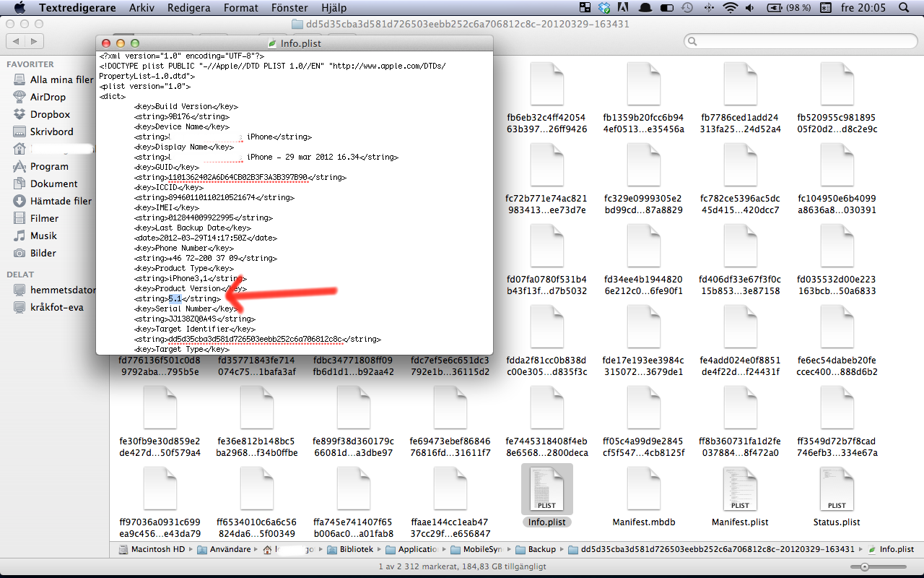Click the Dropbox menu bar icon
The image size is (924, 578).
pos(604,8)
